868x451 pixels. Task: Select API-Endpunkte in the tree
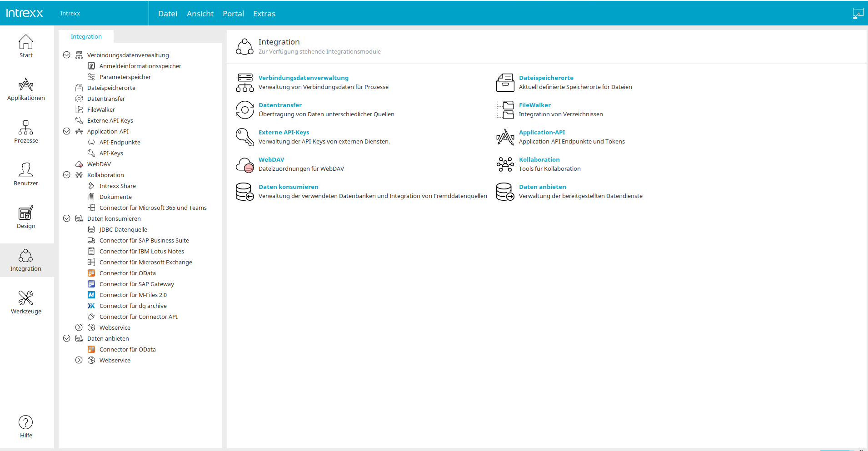120,142
